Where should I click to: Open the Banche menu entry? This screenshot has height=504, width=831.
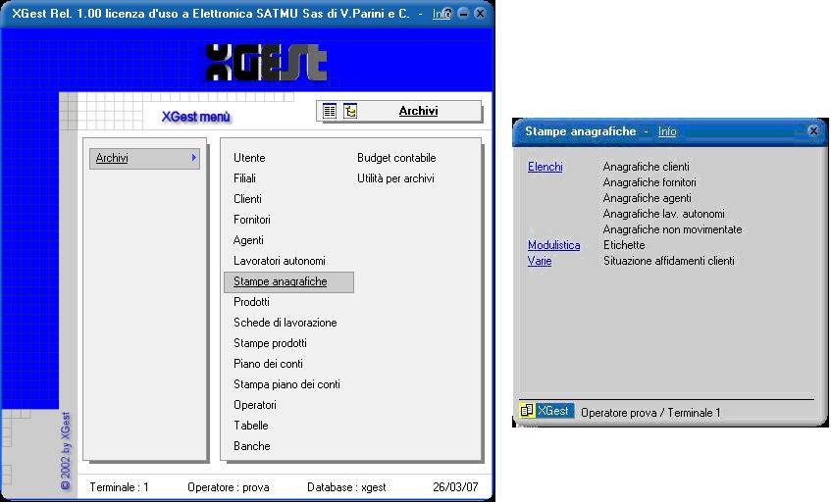[252, 446]
